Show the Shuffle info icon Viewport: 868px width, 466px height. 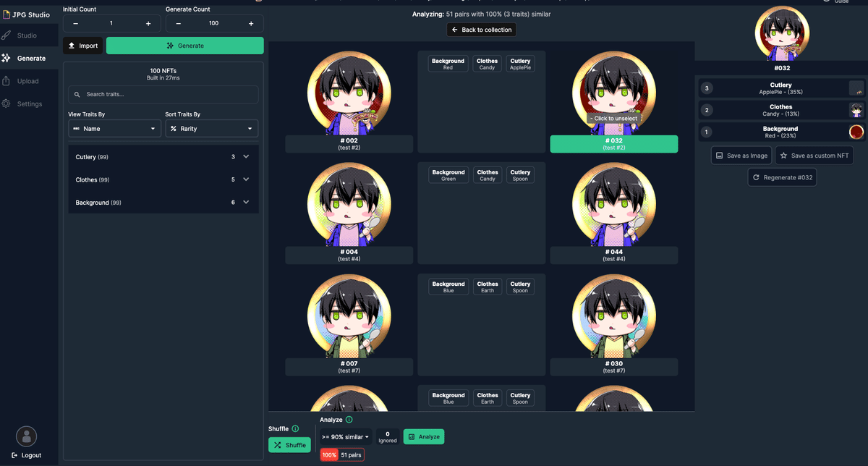point(295,429)
